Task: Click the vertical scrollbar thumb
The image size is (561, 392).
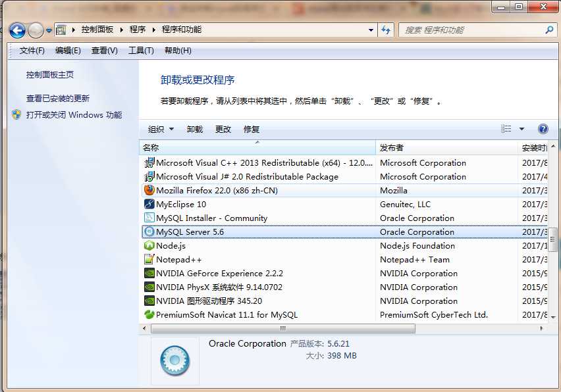Action: 553,239
